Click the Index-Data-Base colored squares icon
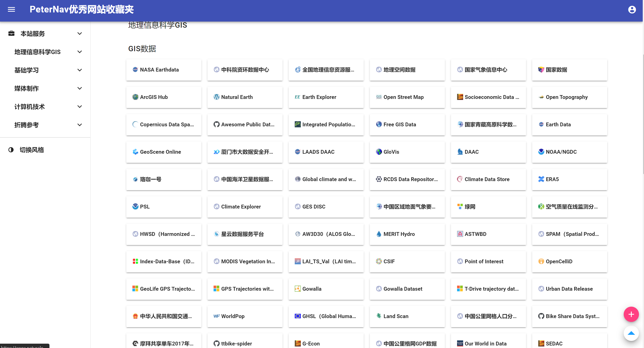The width and height of the screenshot is (644, 348). click(x=135, y=261)
